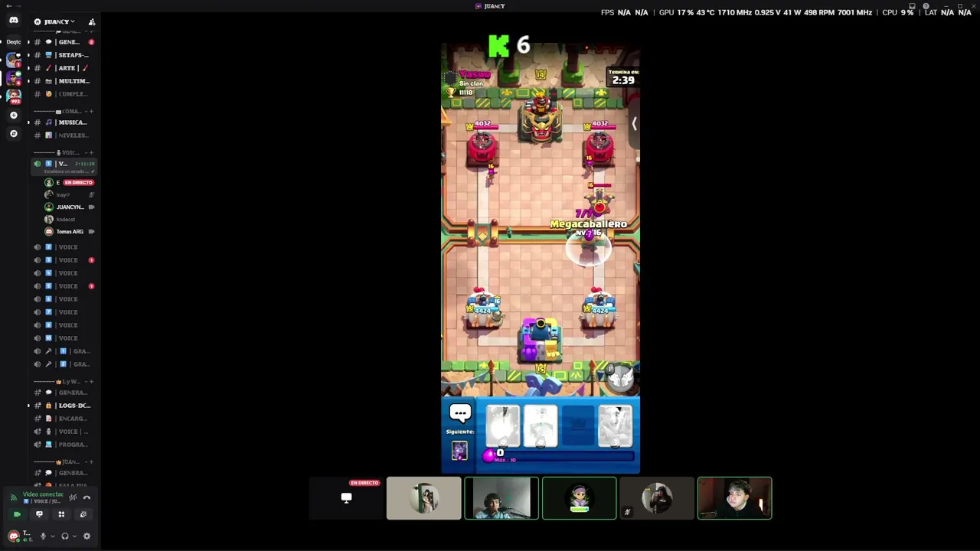Viewport: 980px width, 551px height.
Task: Click the elixir bar in the game stream
Action: pos(559,457)
